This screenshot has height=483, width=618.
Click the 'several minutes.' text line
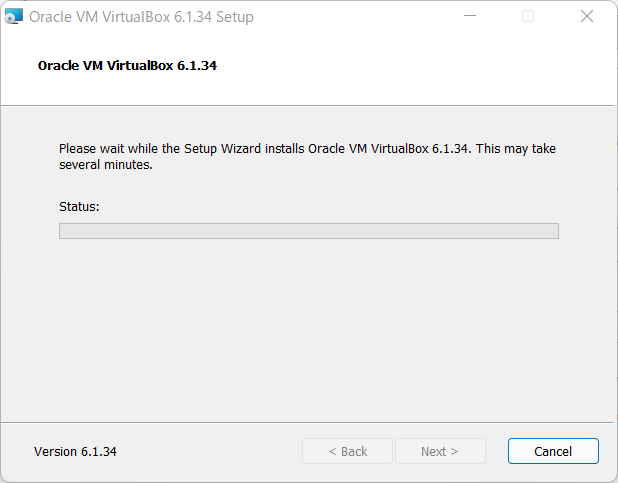(106, 165)
